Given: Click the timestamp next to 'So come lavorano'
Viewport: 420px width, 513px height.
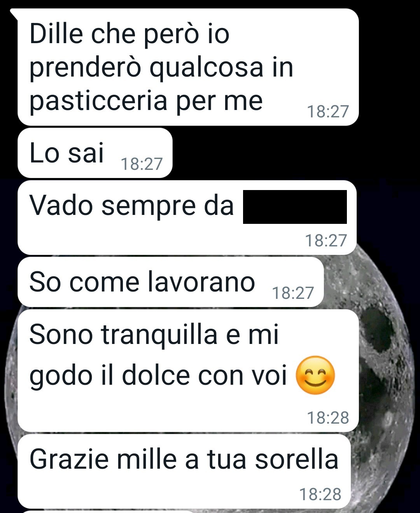Looking at the screenshot, I should click(293, 293).
